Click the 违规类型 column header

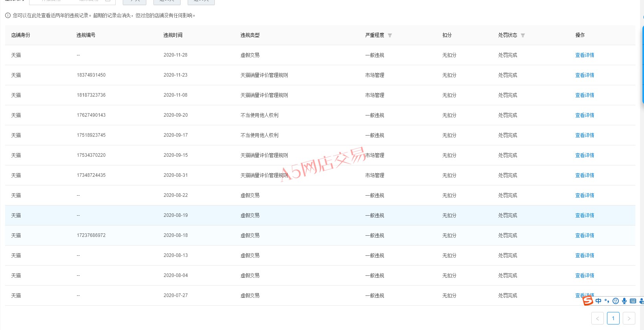click(x=250, y=35)
